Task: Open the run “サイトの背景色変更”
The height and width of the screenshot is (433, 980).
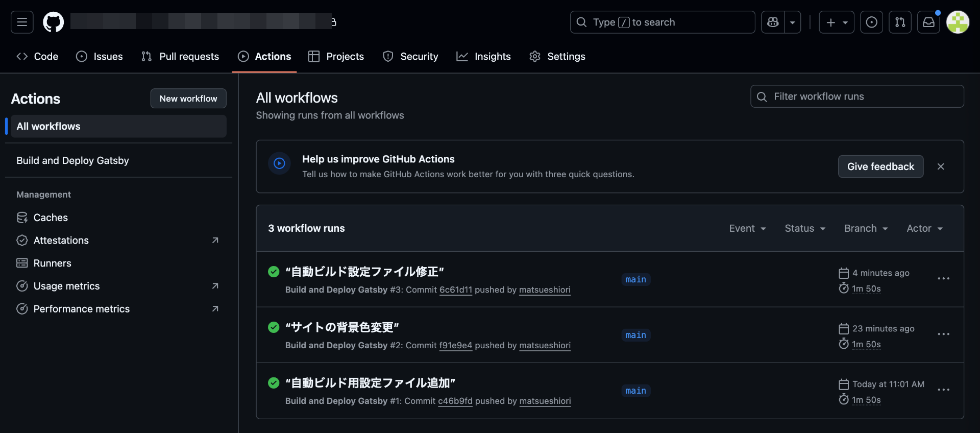Action: [342, 327]
